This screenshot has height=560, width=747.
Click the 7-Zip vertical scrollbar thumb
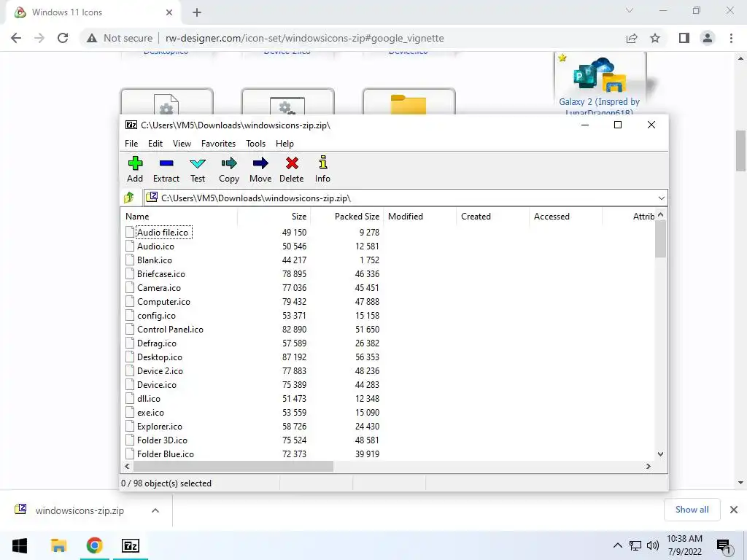pyautogui.click(x=660, y=239)
